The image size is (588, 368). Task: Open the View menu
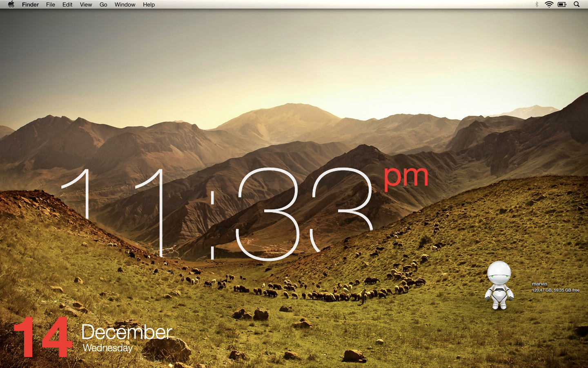click(x=86, y=4)
